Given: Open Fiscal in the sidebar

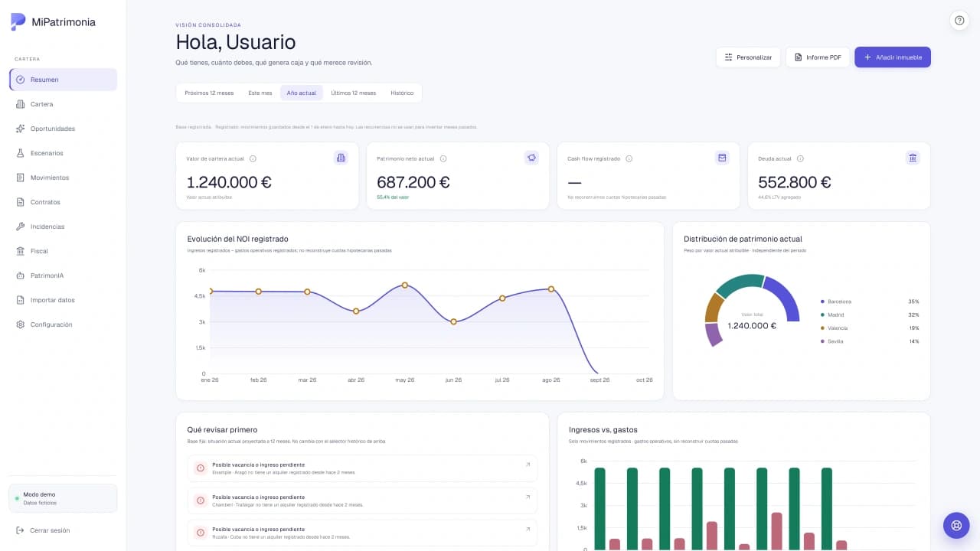Looking at the screenshot, I should pos(63,251).
